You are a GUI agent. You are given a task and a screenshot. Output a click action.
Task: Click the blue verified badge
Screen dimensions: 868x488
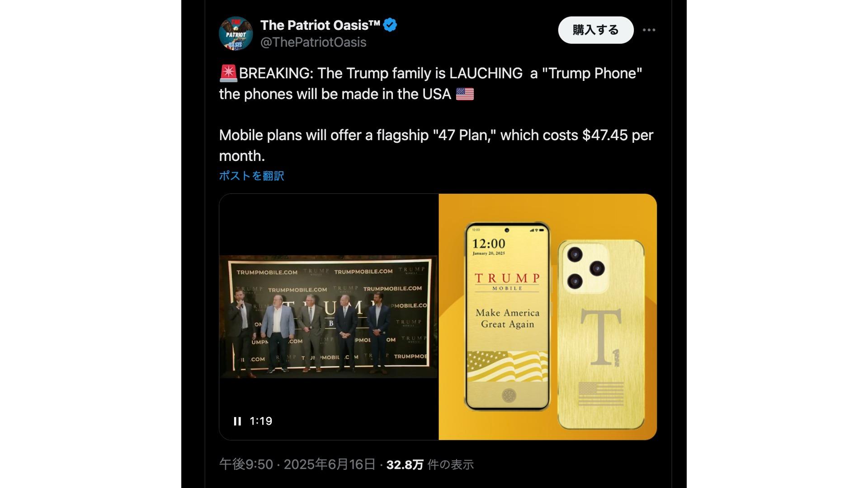(390, 25)
